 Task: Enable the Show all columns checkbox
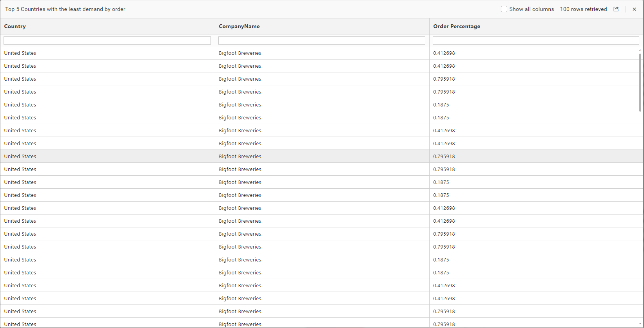click(504, 9)
